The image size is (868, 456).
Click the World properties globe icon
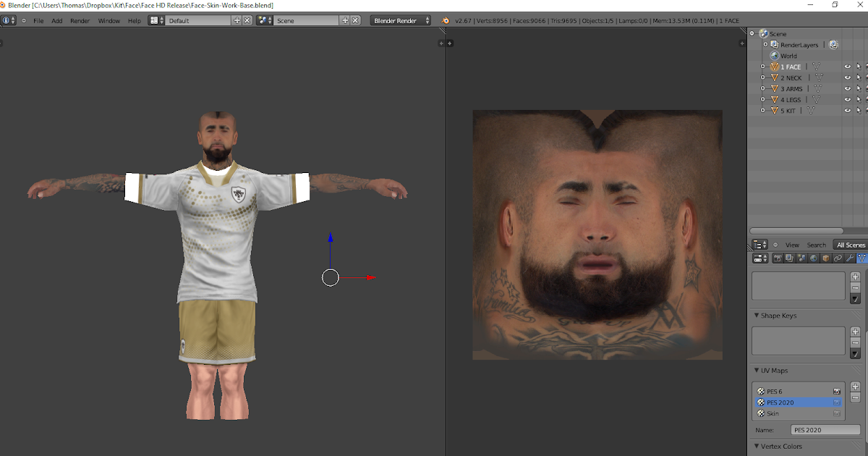[813, 258]
